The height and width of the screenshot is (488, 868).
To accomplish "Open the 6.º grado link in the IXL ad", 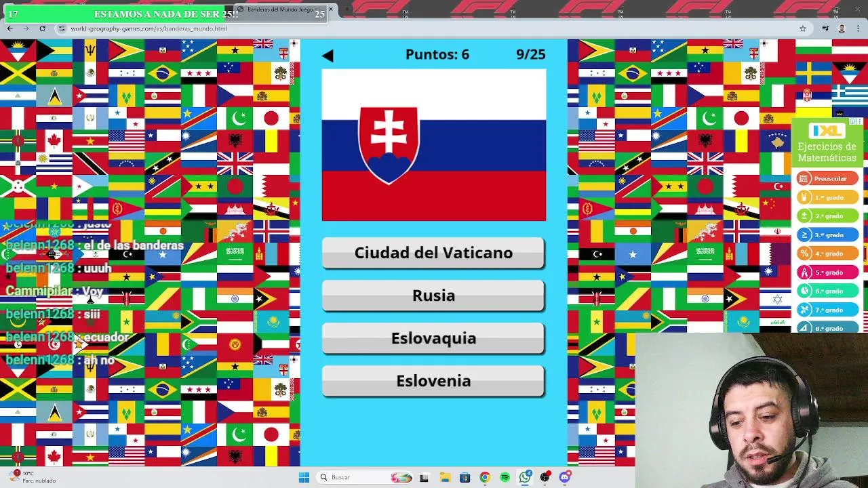I will point(827,291).
